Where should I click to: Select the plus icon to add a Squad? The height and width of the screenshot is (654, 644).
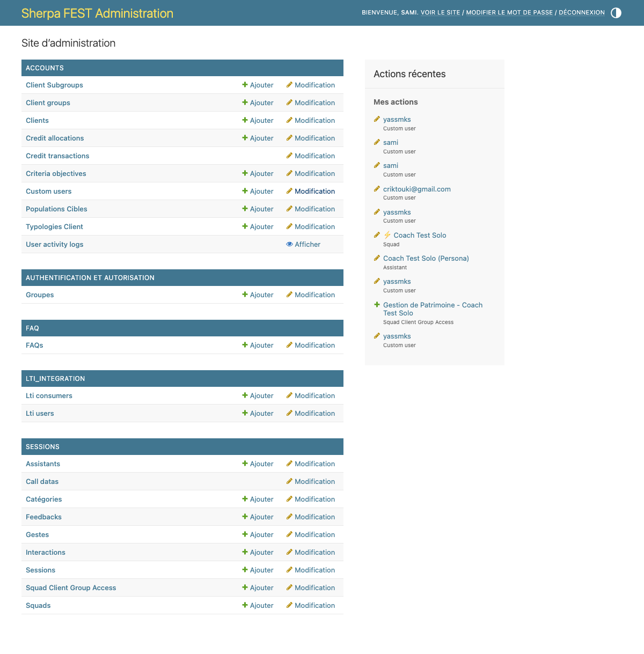click(x=244, y=605)
